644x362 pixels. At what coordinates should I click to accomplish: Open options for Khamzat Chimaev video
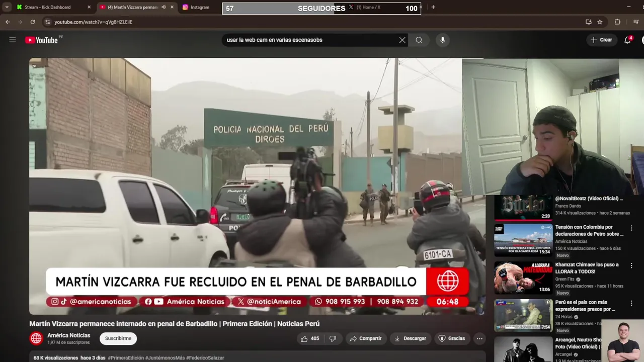click(631, 266)
